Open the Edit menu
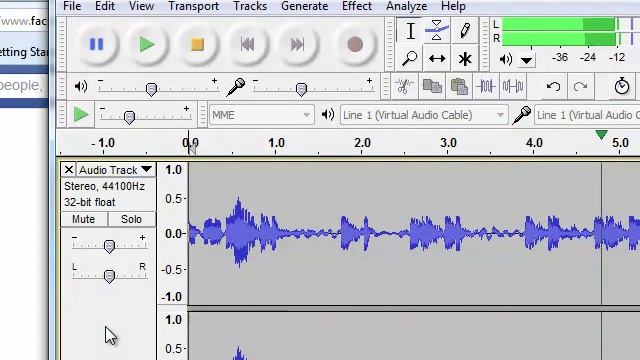This screenshot has width=640, height=360. [105, 6]
